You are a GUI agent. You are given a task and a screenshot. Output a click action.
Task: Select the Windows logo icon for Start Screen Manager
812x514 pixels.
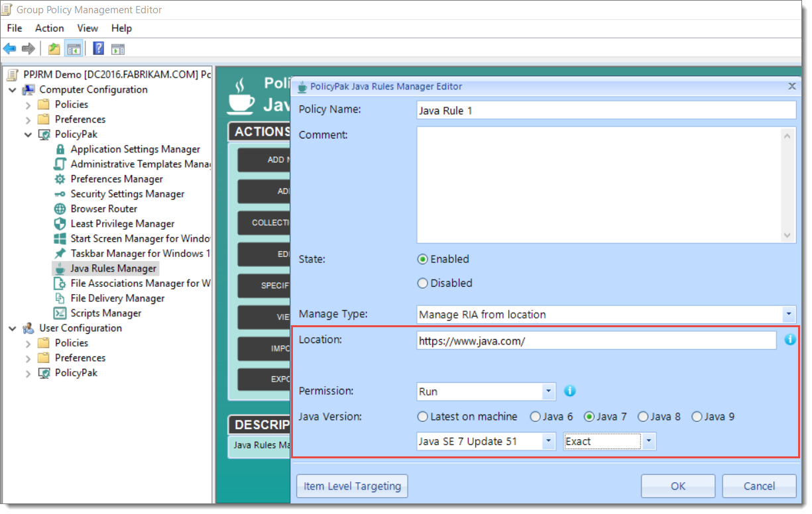coord(60,238)
